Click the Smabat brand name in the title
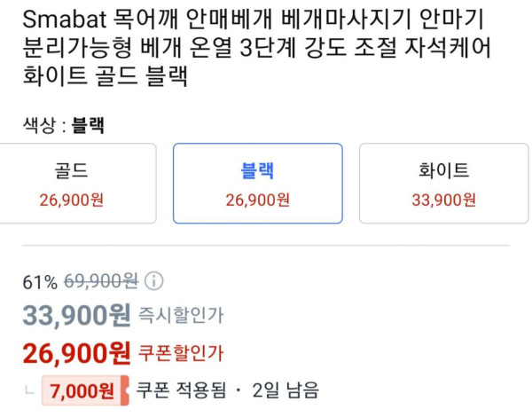 tap(60, 20)
